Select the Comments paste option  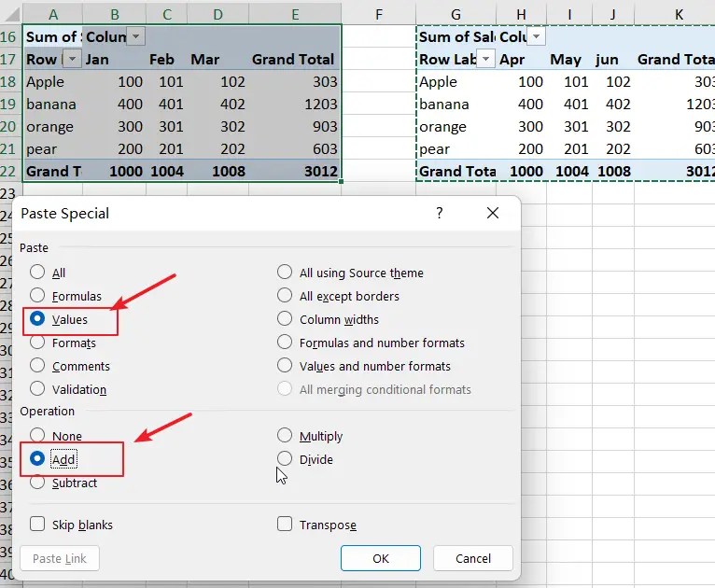tap(37, 366)
